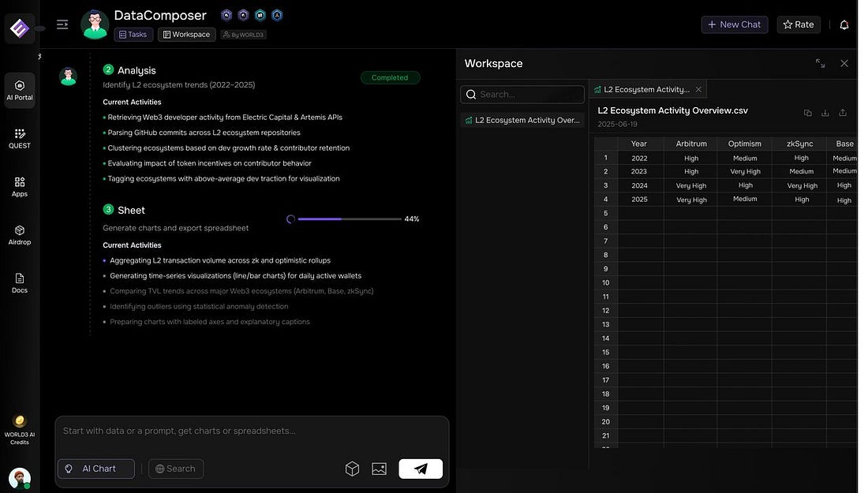Toggle the AI Chart mode

coord(96,469)
